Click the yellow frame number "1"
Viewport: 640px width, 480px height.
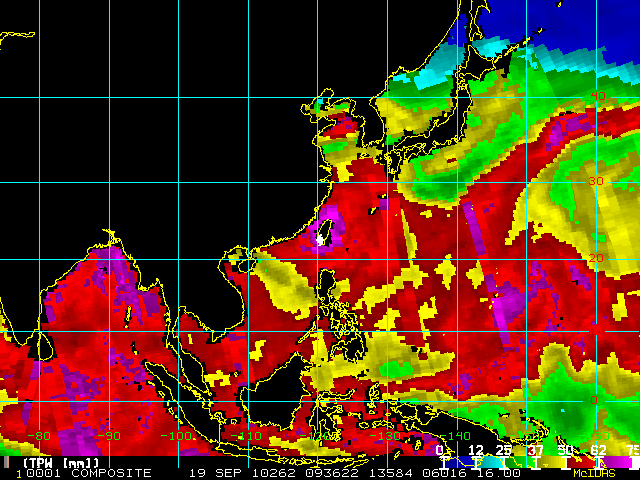coord(18,474)
